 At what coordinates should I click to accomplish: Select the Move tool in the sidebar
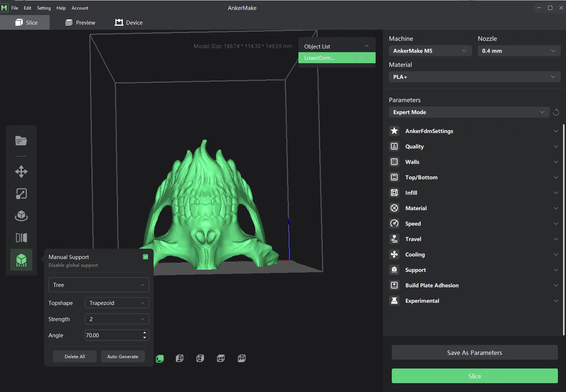21,172
